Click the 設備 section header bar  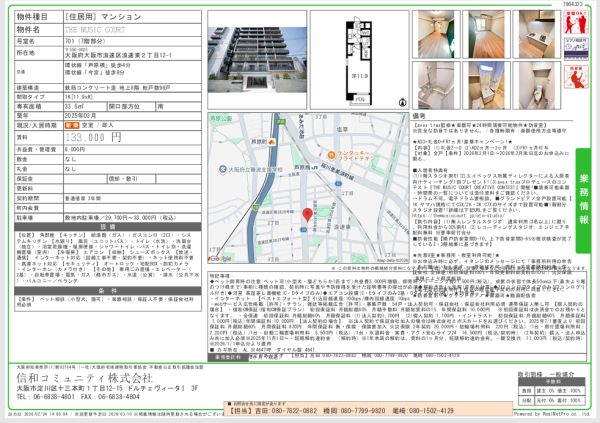point(108,226)
